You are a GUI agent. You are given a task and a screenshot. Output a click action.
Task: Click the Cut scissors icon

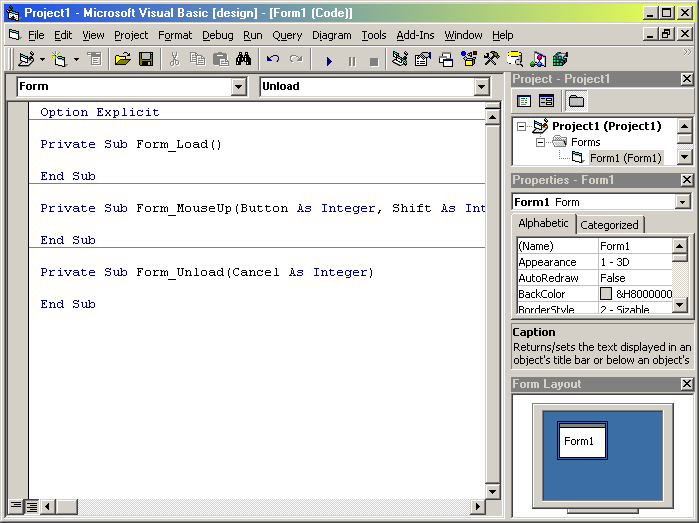tap(174, 59)
